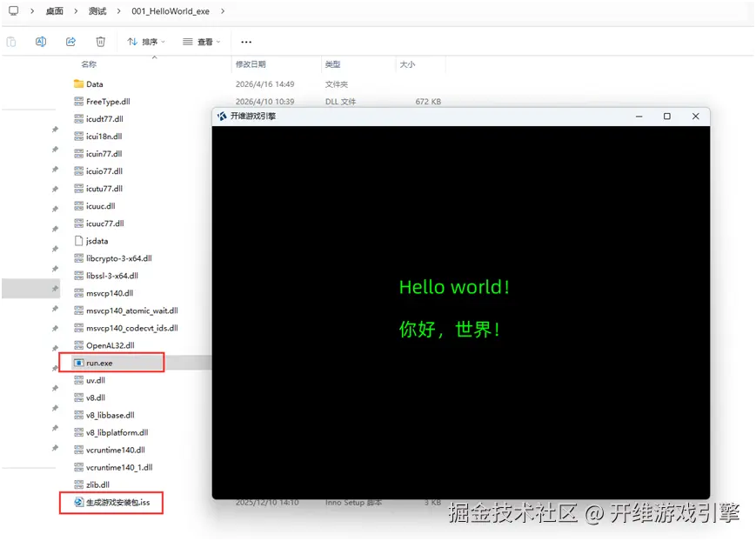This screenshot has width=756, height=541.
Task: Click the 文件夹 type cell for Data
Action: tap(336, 83)
